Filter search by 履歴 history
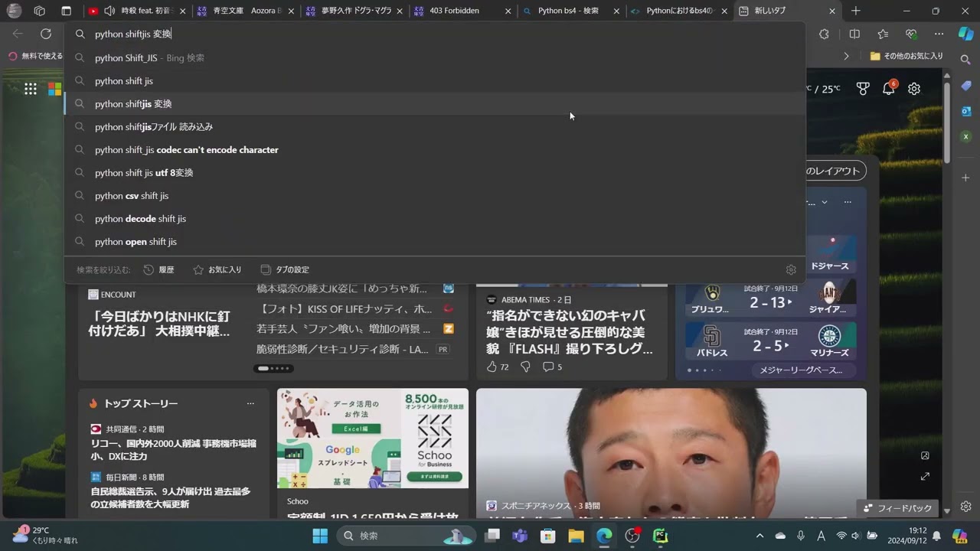Viewport: 980px width, 551px height. click(159, 269)
